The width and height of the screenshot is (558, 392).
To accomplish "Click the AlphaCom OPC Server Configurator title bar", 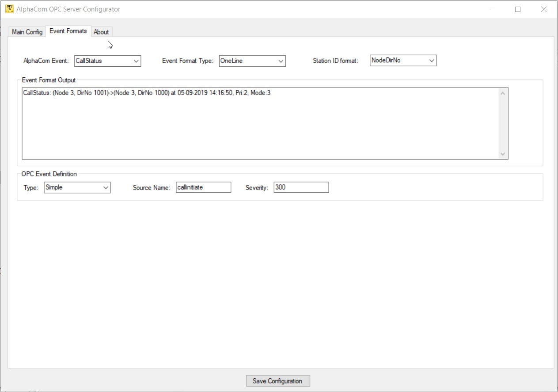I will click(265, 9).
